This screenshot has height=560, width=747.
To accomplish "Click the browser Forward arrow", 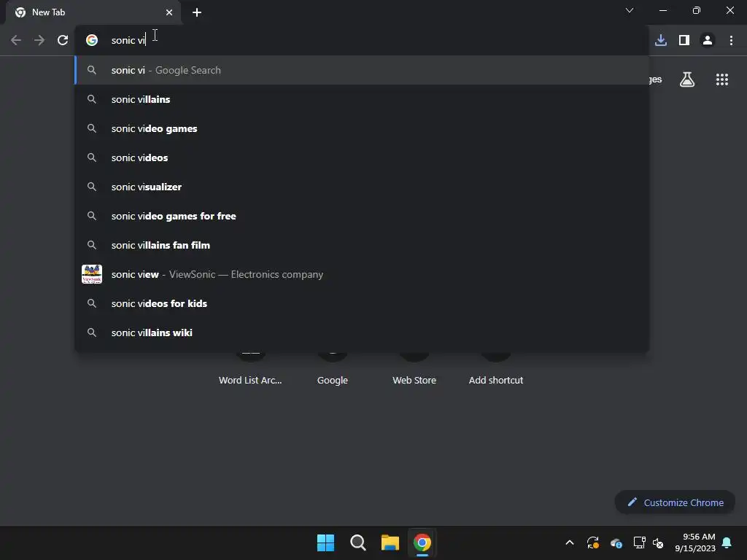I will pos(39,40).
